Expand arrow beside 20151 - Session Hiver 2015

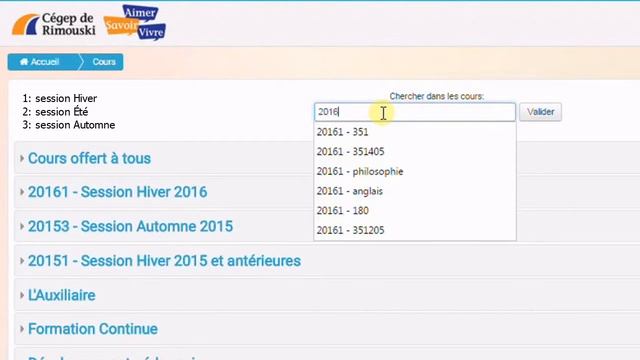coord(22,260)
